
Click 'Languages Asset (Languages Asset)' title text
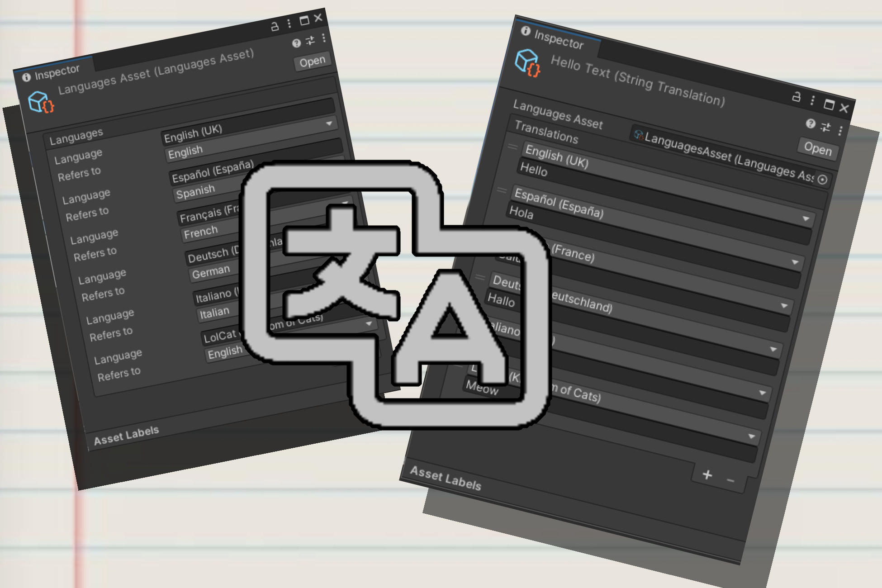(156, 71)
